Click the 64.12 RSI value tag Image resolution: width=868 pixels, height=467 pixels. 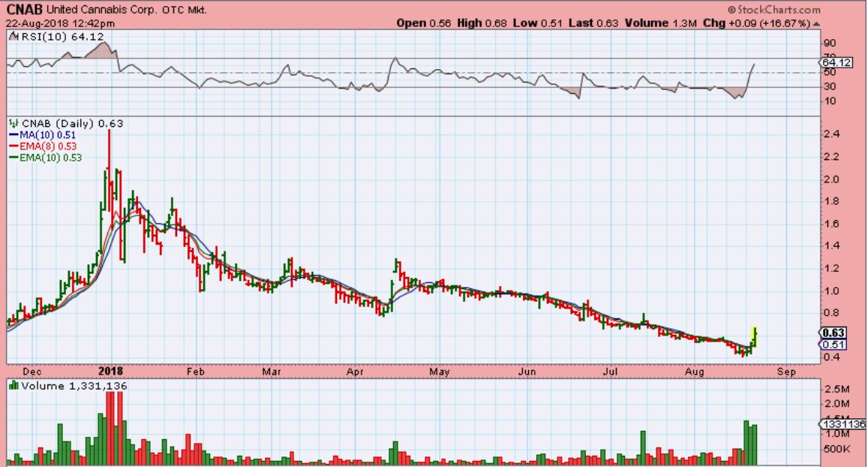click(x=836, y=62)
